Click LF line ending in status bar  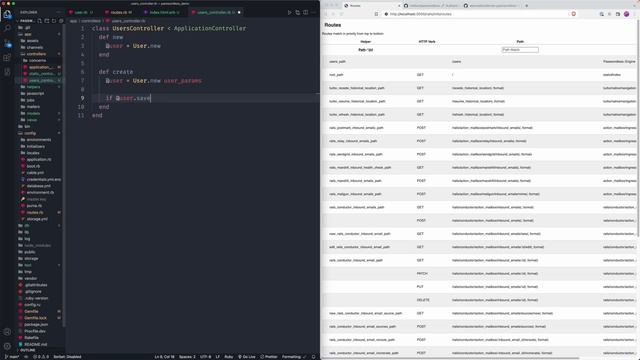[218, 357]
